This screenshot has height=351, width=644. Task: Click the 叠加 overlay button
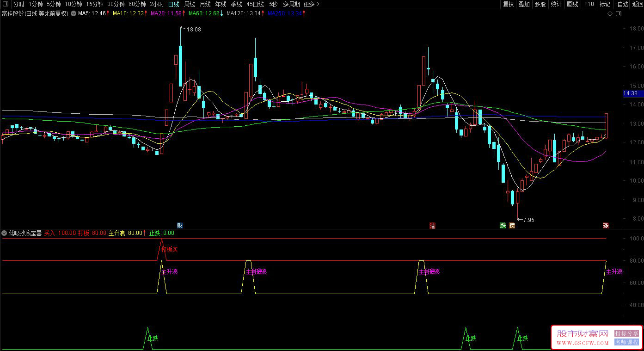click(524, 4)
